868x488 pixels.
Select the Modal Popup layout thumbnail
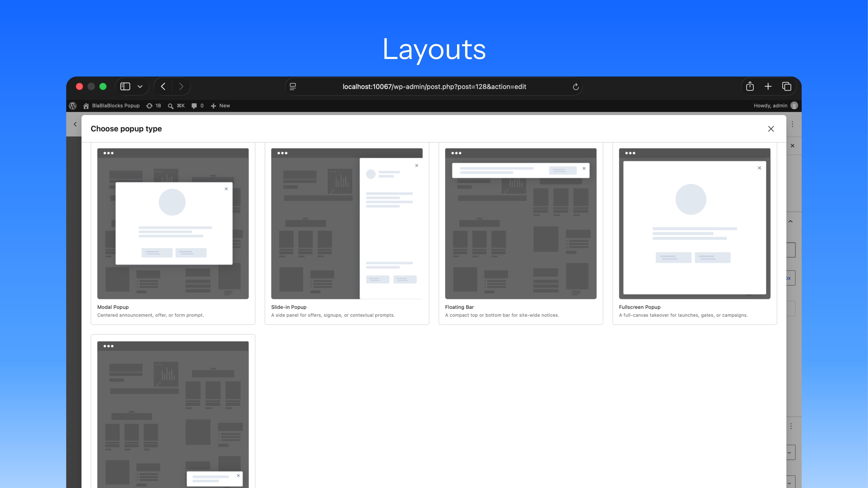point(173,224)
